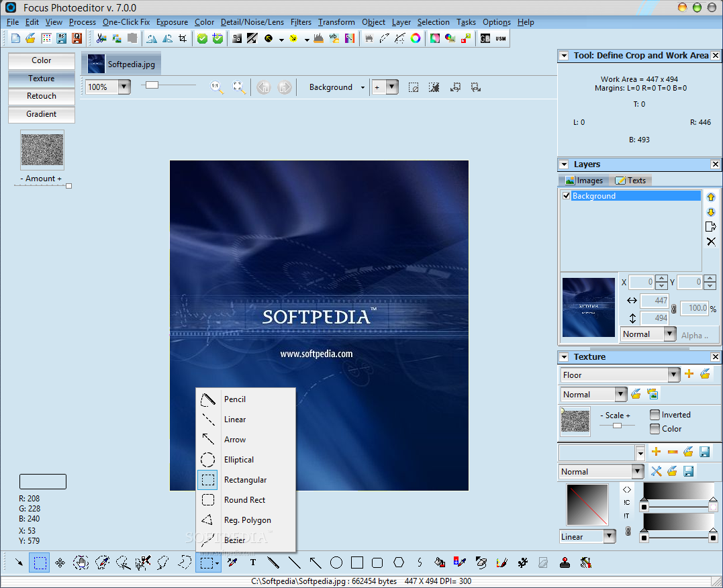The width and height of the screenshot is (723, 588).
Task: Open the Filters menu
Action: coord(301,22)
